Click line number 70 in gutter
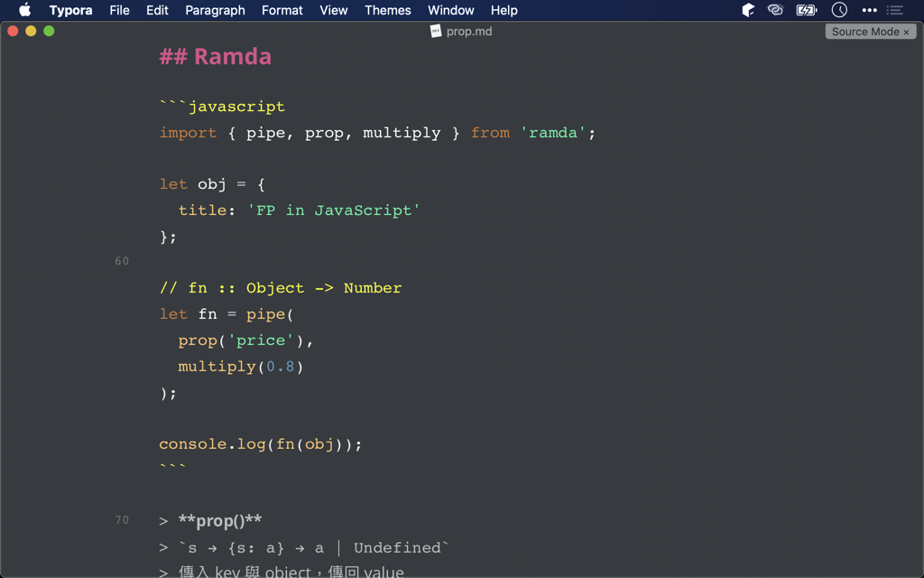 tap(122, 520)
